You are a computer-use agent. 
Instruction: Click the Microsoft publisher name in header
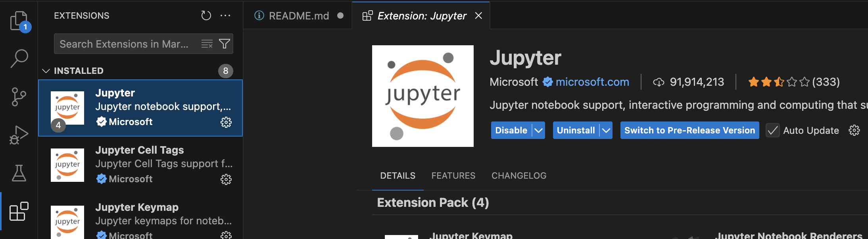click(514, 82)
